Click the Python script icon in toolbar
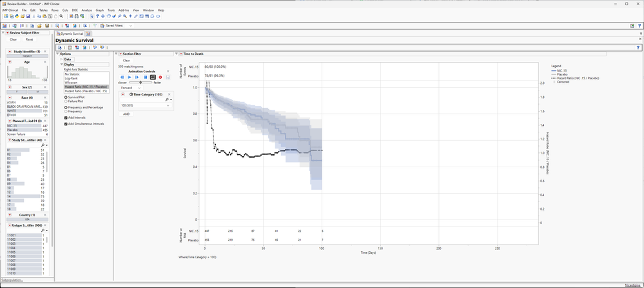Screen dimensions: 644x288 point(17,16)
